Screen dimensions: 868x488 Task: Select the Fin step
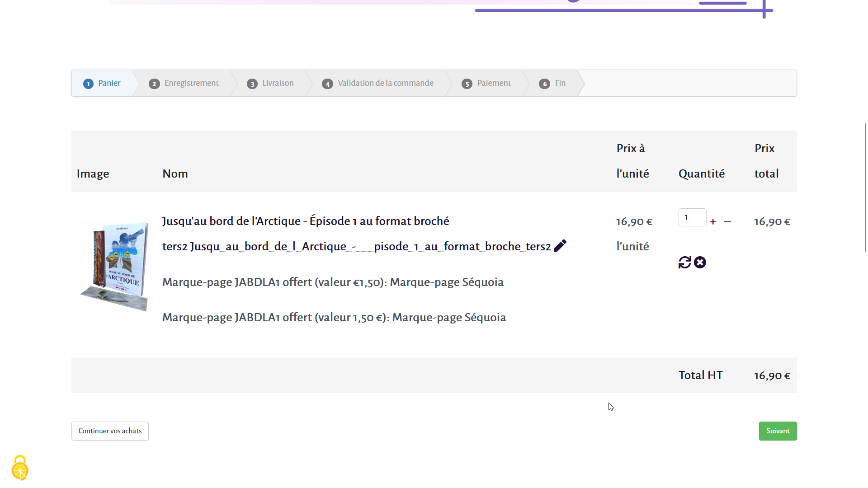[x=560, y=83]
